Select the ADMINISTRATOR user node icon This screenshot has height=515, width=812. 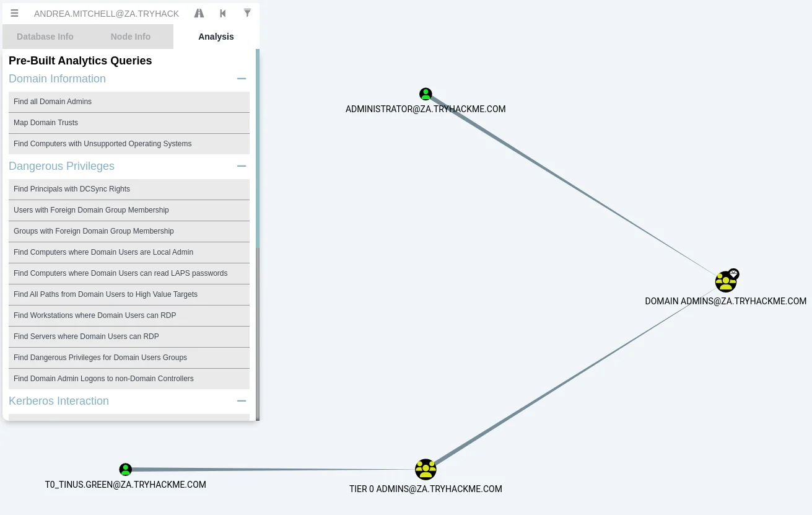click(x=426, y=94)
